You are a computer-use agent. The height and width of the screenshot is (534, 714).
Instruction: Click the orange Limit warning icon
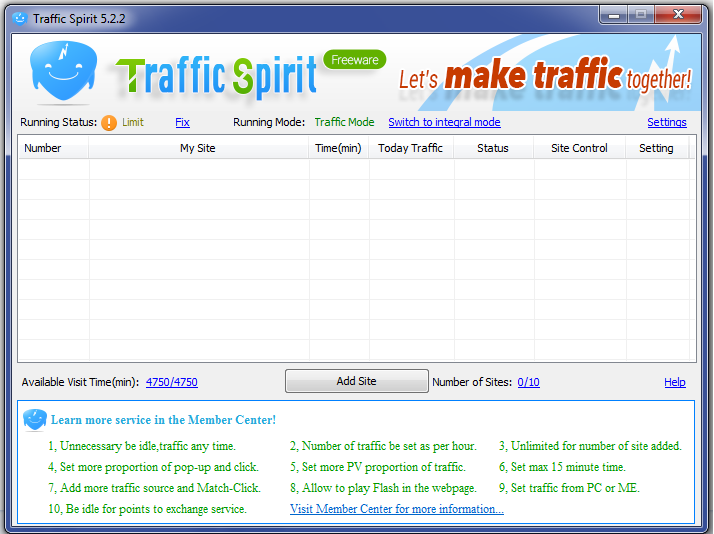(x=109, y=122)
